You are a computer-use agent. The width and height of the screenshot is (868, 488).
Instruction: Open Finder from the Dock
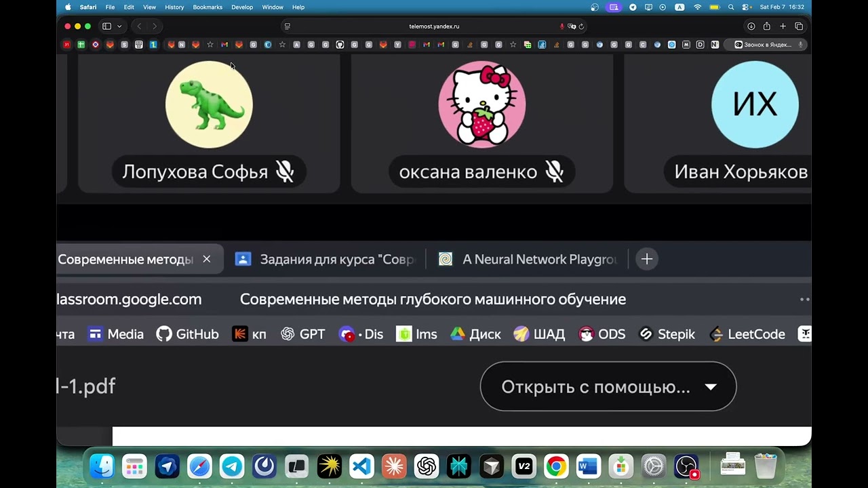[x=102, y=466]
